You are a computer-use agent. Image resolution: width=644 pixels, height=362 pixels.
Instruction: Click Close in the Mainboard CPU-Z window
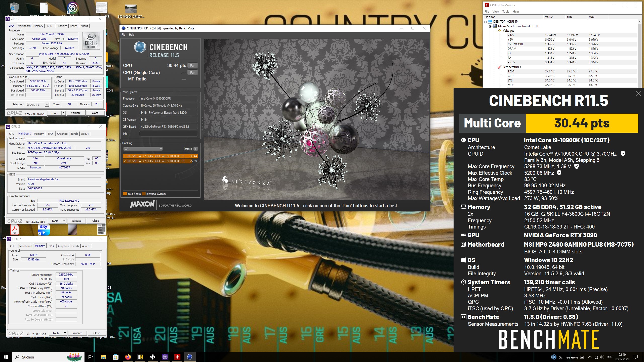tap(96, 221)
